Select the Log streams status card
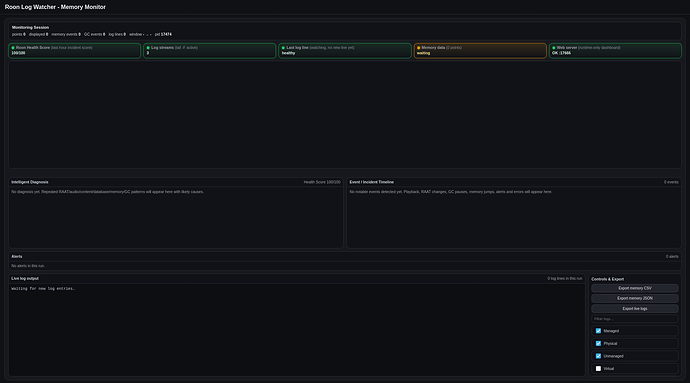The width and height of the screenshot is (690, 383). 209,51
